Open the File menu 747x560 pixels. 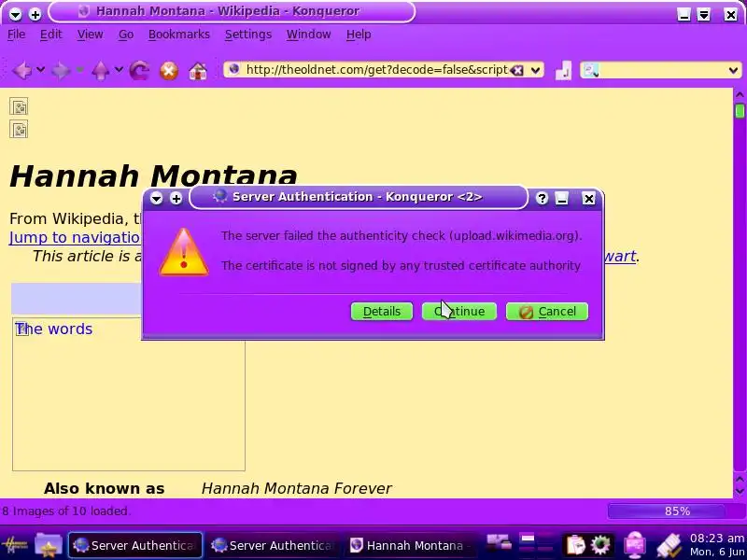[x=16, y=35]
